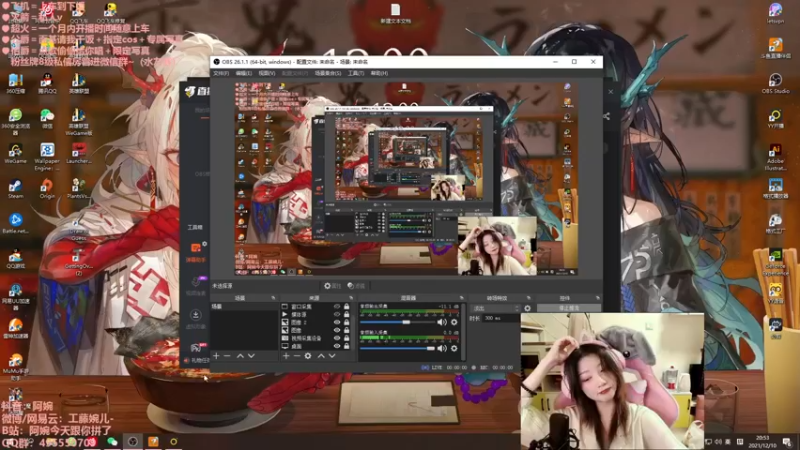Open the Launcher desktop shortcut
This screenshot has height=450, width=800.
point(79,154)
